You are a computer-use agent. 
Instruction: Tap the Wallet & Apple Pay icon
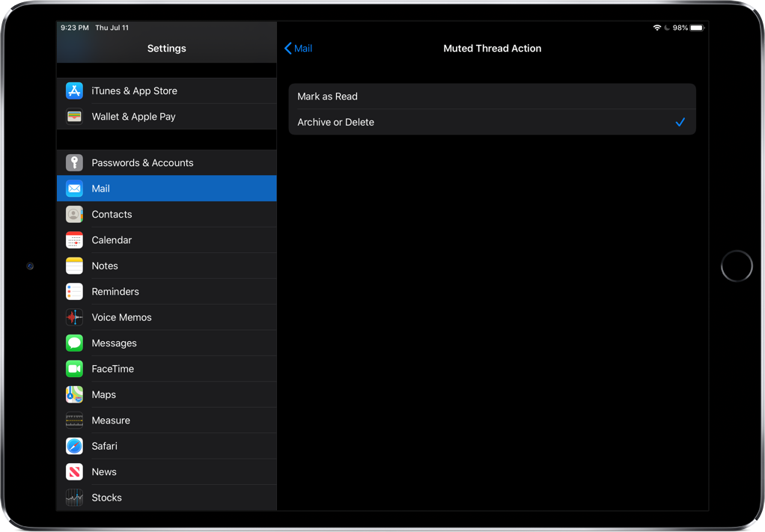pos(74,117)
